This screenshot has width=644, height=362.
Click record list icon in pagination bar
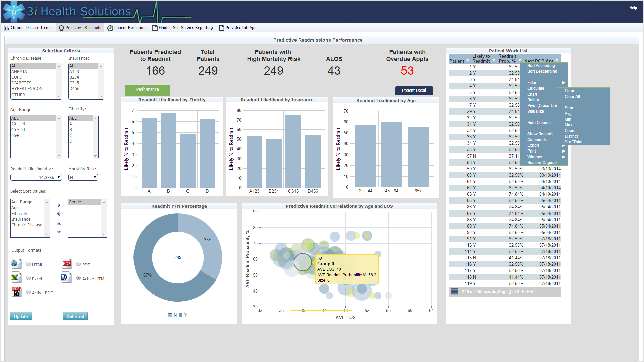[x=454, y=292]
